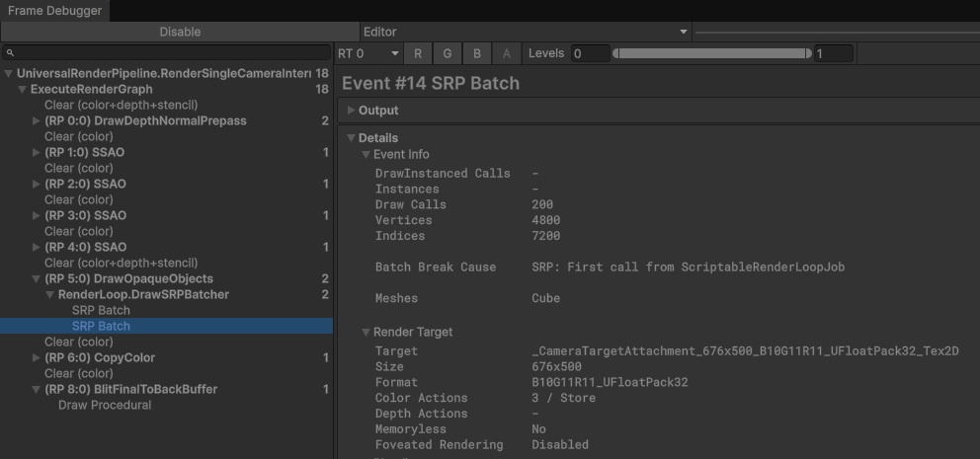Click the Color Actions value 3 / Store
This screenshot has height=459, width=980.
(563, 398)
